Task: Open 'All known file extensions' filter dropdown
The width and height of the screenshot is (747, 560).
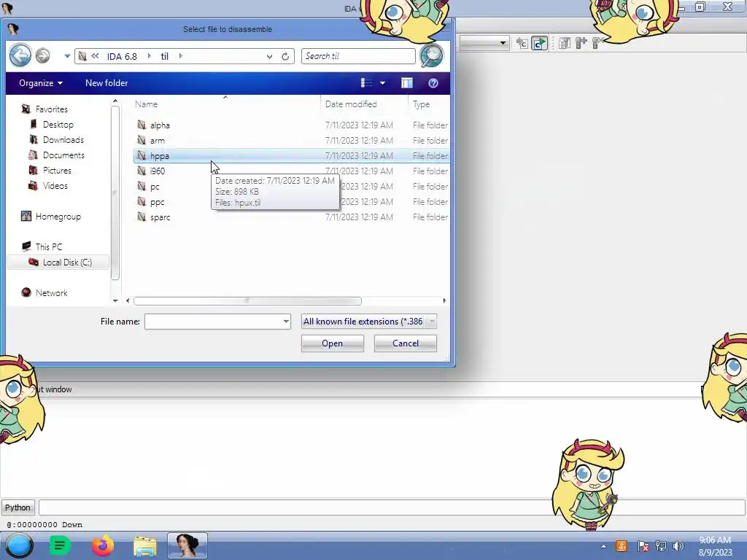Action: click(368, 322)
